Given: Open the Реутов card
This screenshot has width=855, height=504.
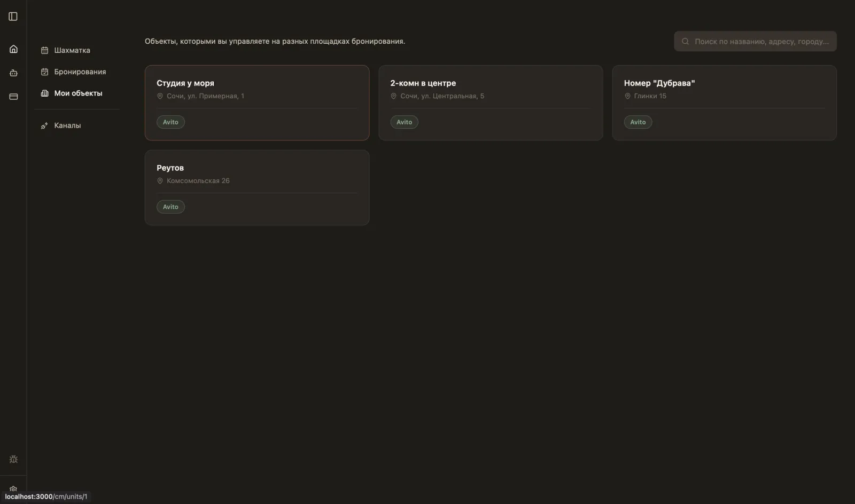Looking at the screenshot, I should point(257,187).
